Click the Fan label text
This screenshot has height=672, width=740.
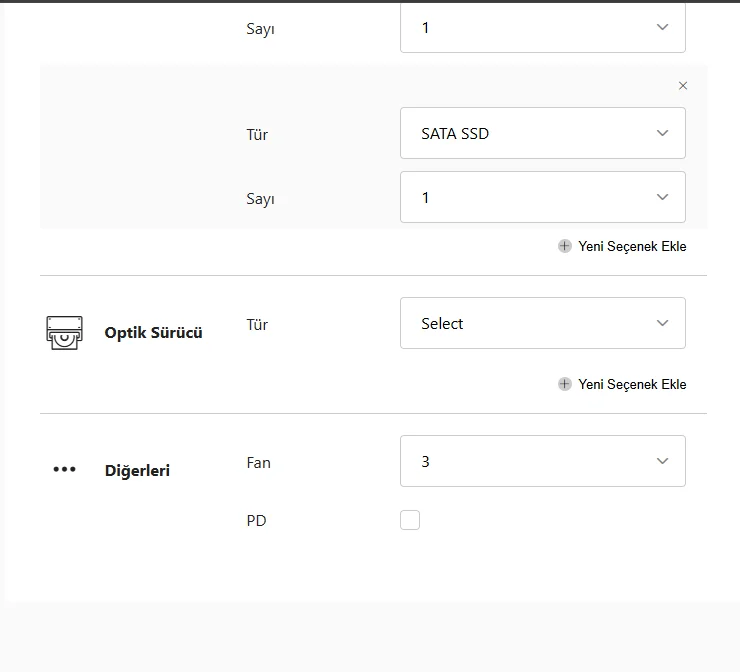pyautogui.click(x=258, y=463)
